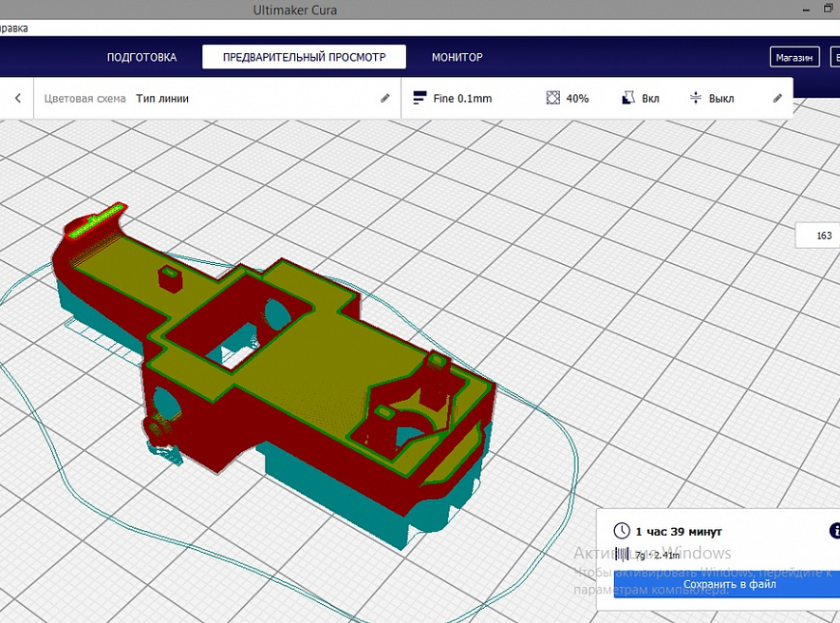The image size is (840, 623).
Task: Open the print info details icon
Action: coord(835,531)
